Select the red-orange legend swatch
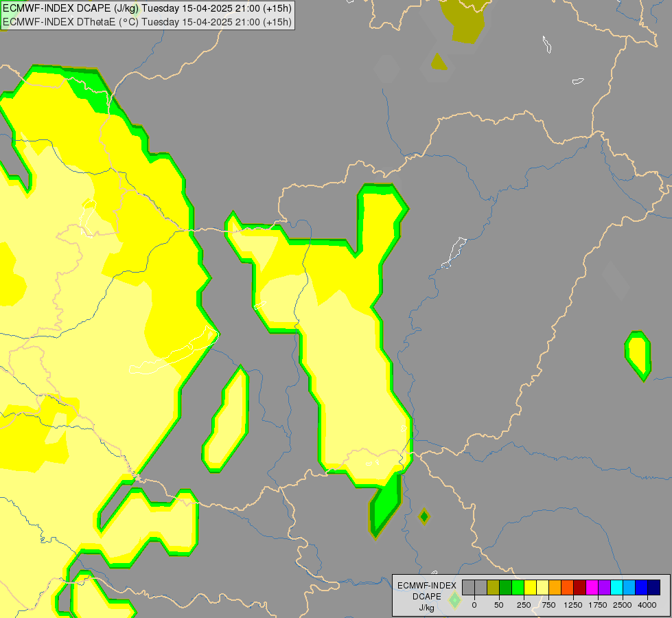This screenshot has height=618, width=672. click(568, 588)
